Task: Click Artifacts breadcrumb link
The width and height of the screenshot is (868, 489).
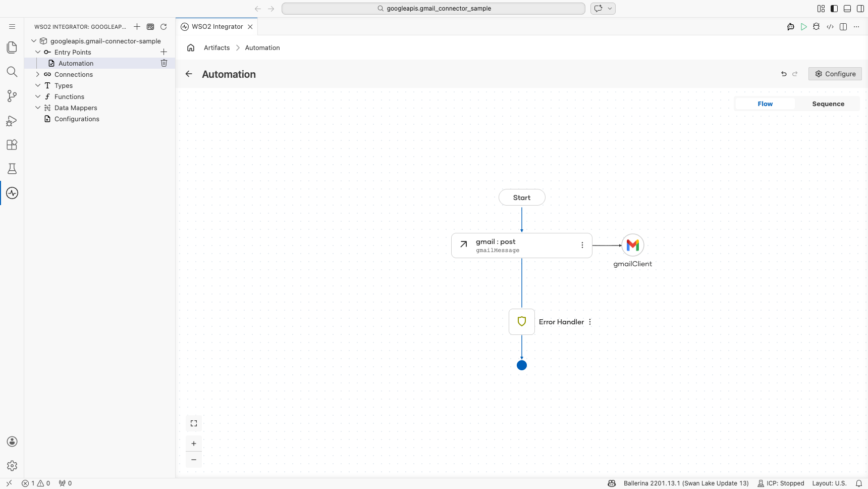Action: click(x=217, y=47)
